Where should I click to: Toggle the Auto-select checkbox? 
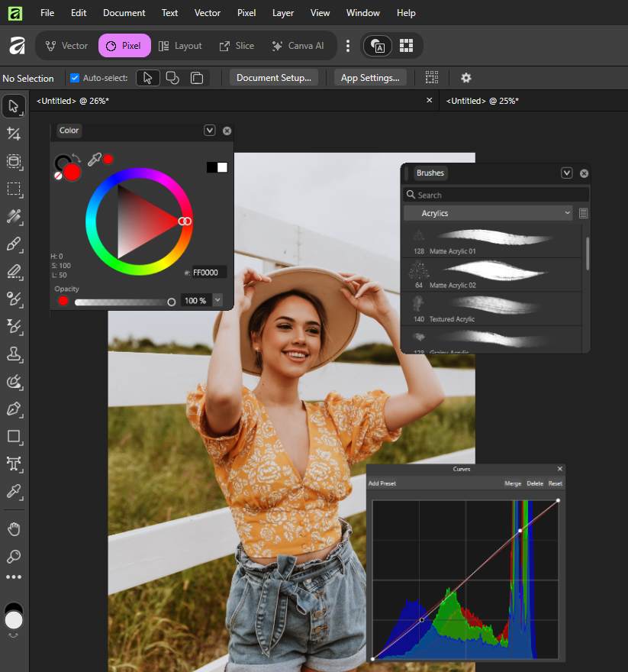click(x=75, y=78)
